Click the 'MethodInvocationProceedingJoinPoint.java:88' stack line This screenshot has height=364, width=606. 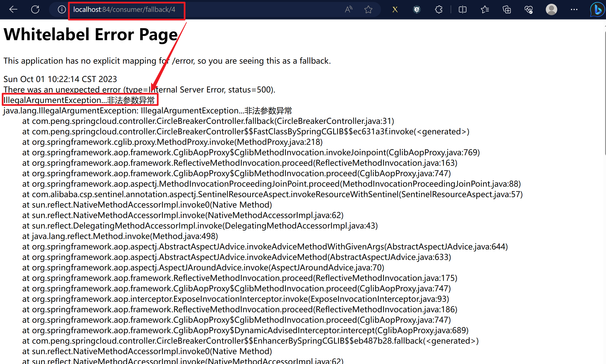click(271, 184)
